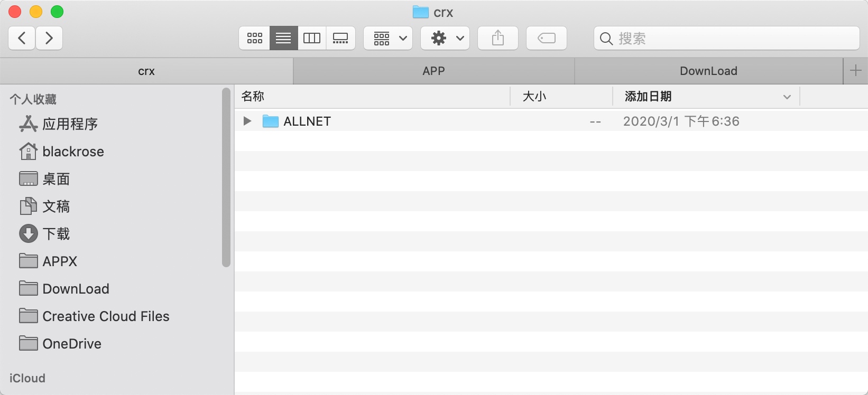Viewport: 868px width, 395px height.
Task: Expand the ALLNET folder disclosure triangle
Action: [247, 121]
